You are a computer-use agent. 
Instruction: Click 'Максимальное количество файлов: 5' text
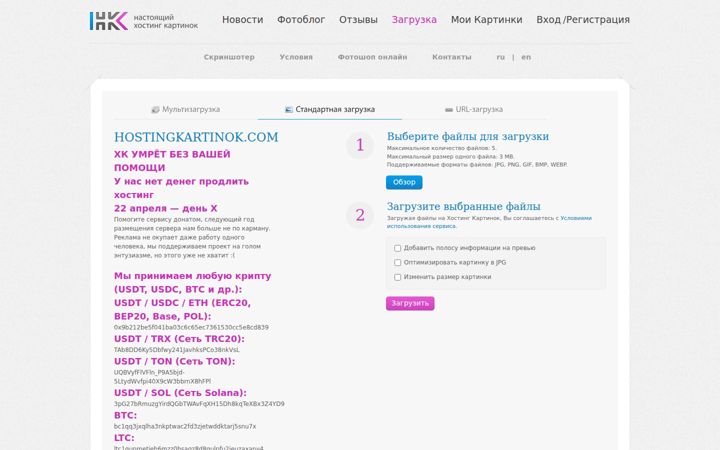[441, 148]
